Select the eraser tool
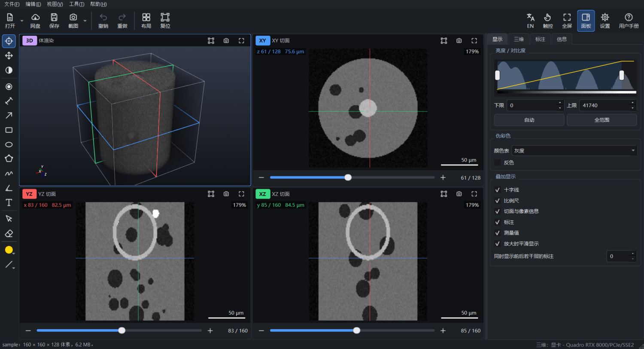 tap(9, 233)
